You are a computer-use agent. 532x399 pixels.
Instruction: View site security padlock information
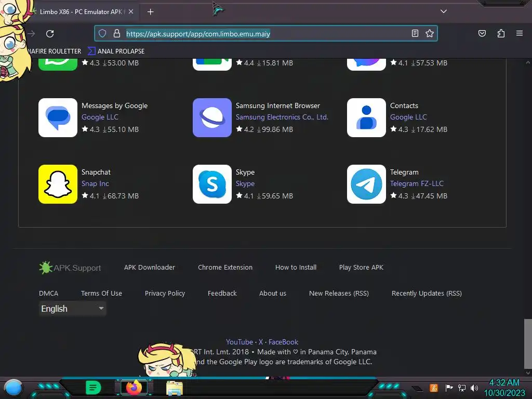pyautogui.click(x=117, y=33)
